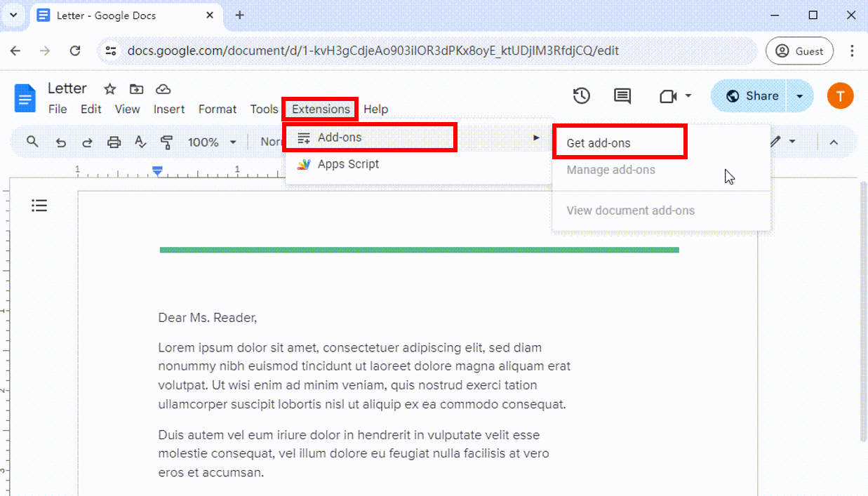
Task: Open the Help menu
Action: pos(376,109)
